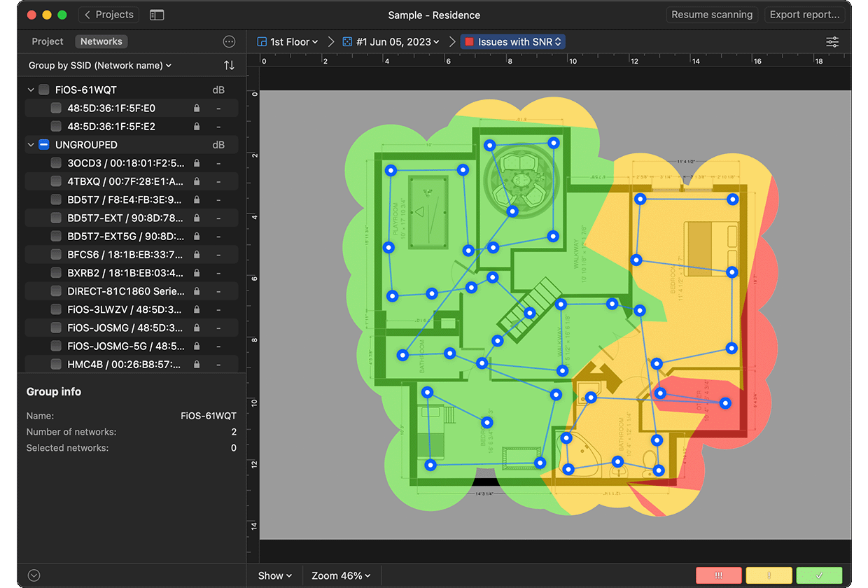Open the Group by SSID dropdown

[x=99, y=65]
